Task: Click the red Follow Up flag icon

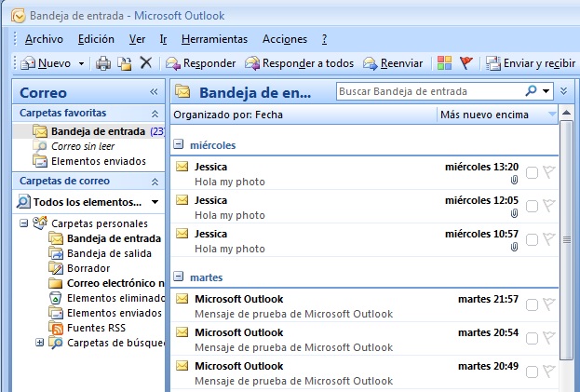Action: tap(466, 63)
